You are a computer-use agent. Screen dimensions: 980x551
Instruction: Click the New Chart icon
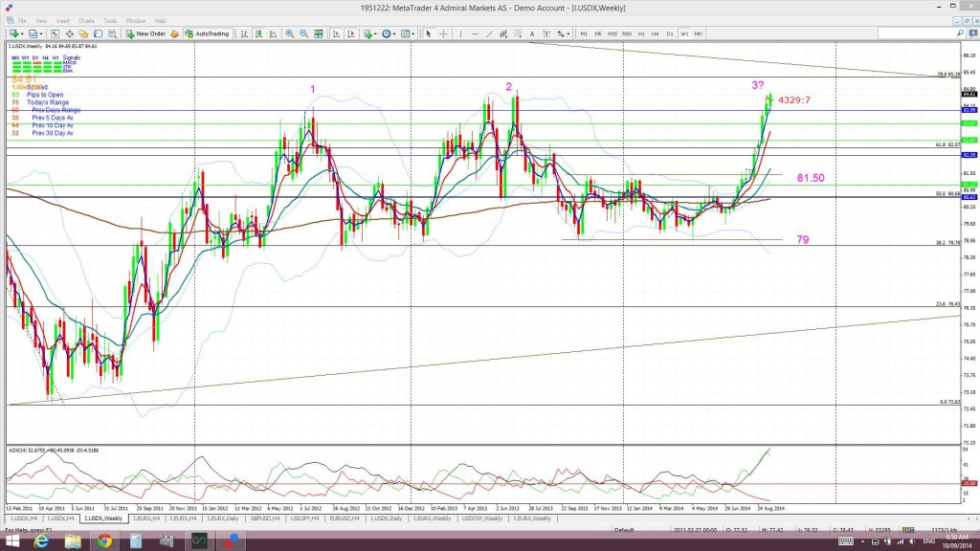pyautogui.click(x=13, y=33)
